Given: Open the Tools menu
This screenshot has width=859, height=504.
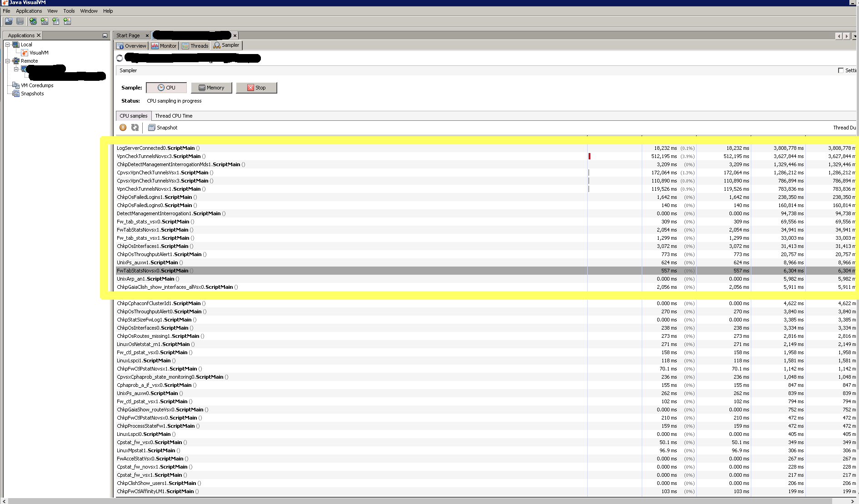Looking at the screenshot, I should pos(69,11).
